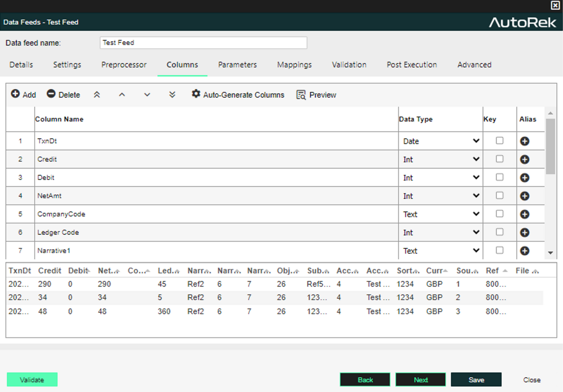Click the Delete column minus icon
Viewport: 563px width, 392px height.
point(51,94)
